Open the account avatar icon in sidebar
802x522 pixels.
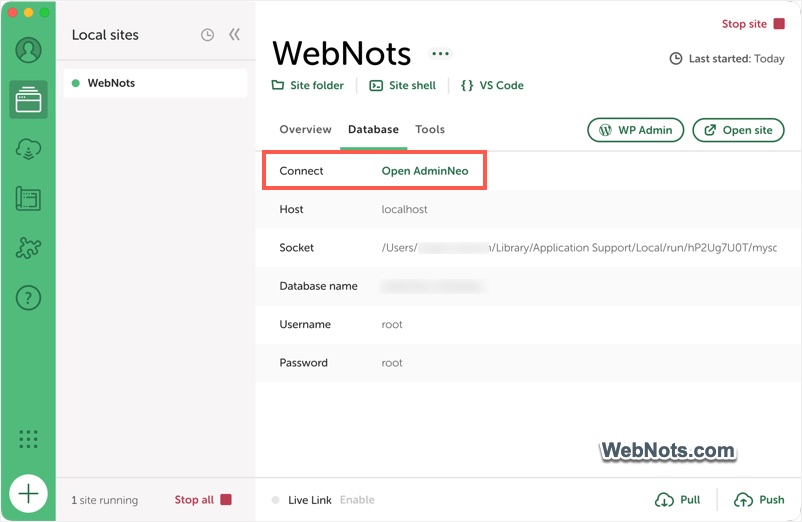tap(28, 50)
